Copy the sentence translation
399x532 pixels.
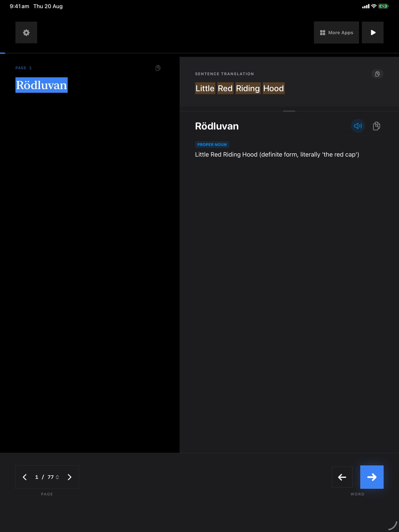(377, 74)
